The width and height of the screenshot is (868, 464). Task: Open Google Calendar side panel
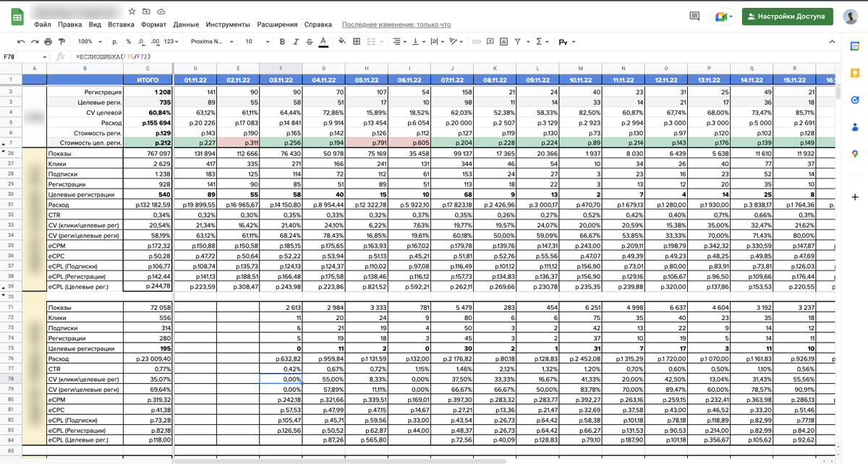(854, 46)
